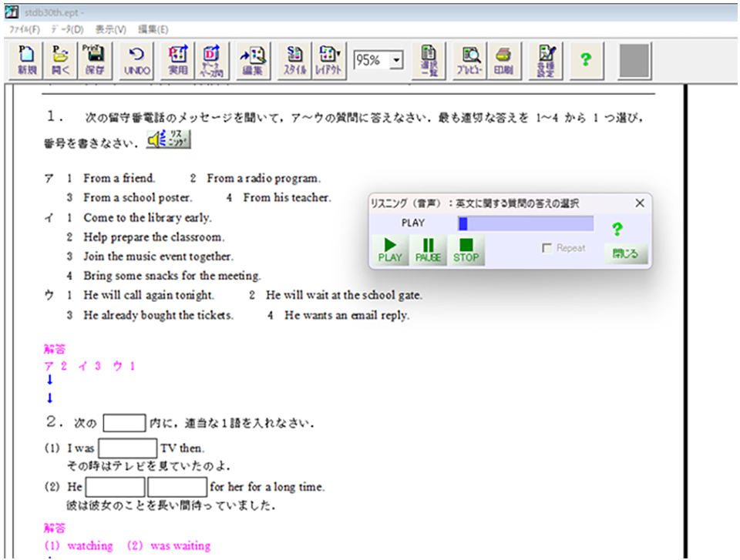740x560 pixels.
Task: Click the text 'From his teacher.'
Action: [x=288, y=198]
